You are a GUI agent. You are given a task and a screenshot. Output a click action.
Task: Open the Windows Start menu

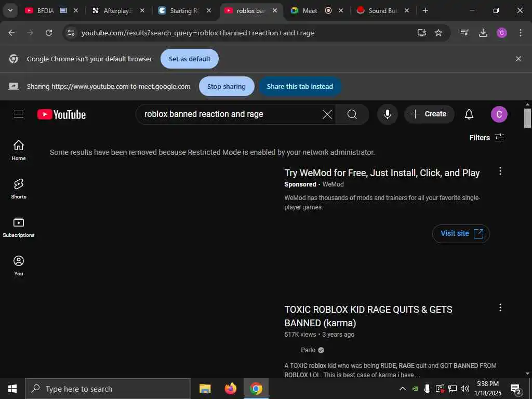12,389
